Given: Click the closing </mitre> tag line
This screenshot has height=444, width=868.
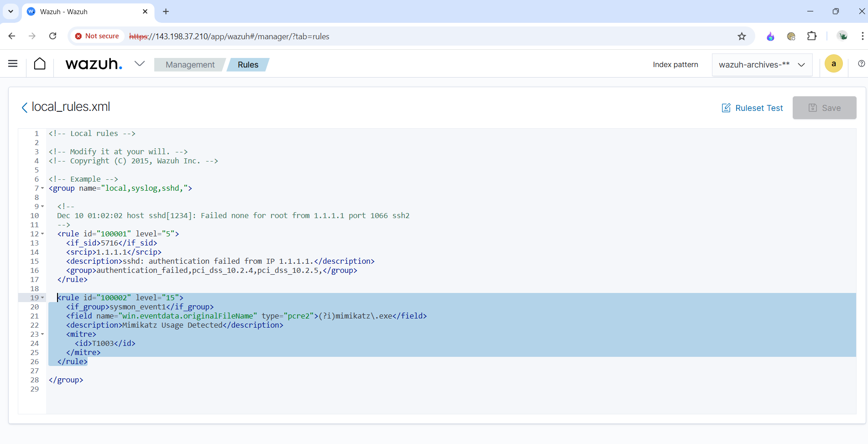Looking at the screenshot, I should [83, 353].
